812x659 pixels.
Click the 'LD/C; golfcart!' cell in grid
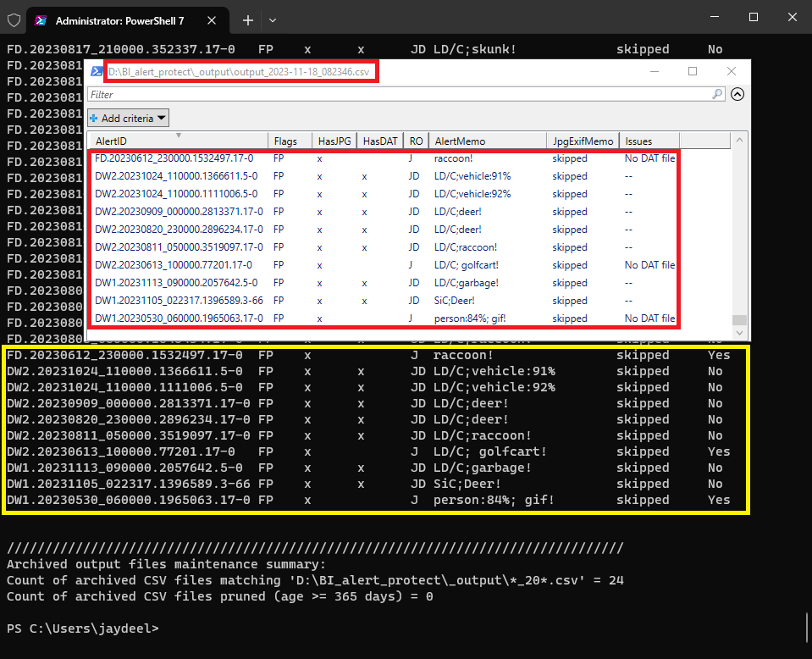click(466, 265)
